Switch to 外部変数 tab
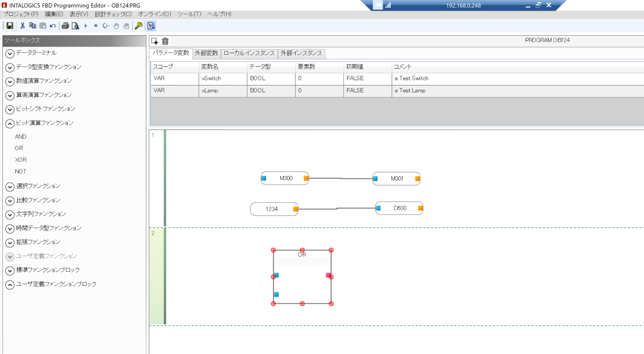The height and width of the screenshot is (354, 644). tap(206, 53)
